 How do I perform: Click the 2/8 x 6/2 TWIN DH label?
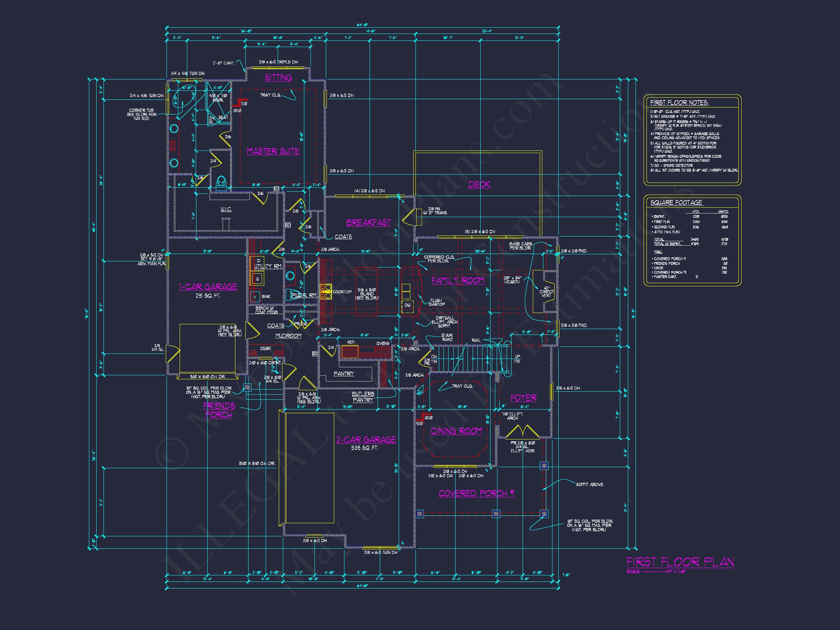380,552
